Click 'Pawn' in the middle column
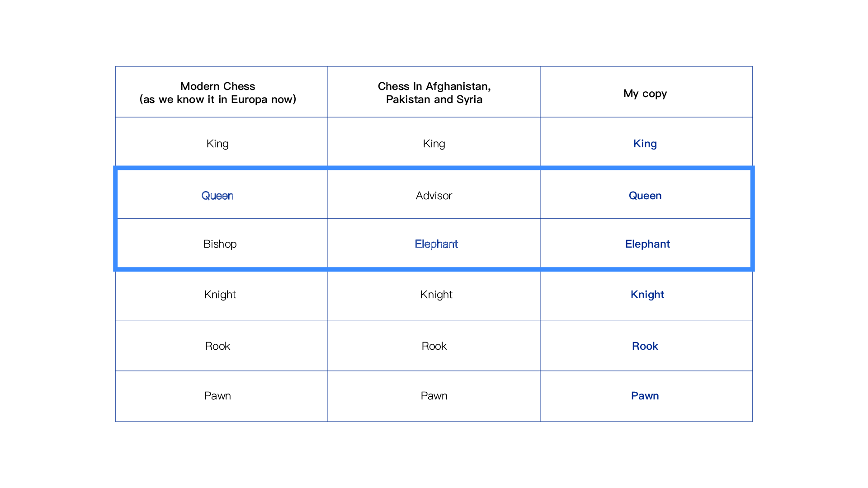 (x=434, y=396)
